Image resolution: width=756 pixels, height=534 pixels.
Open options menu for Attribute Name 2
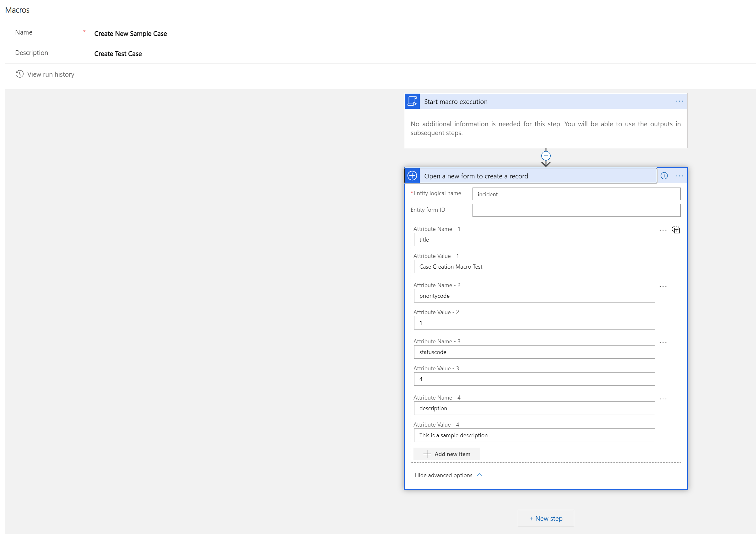[663, 286]
